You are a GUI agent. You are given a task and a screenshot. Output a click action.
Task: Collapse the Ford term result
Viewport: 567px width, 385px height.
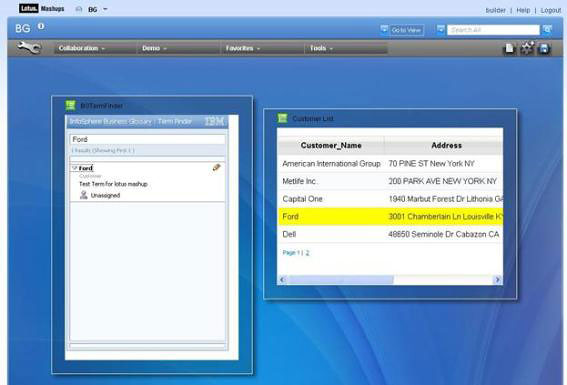74,168
